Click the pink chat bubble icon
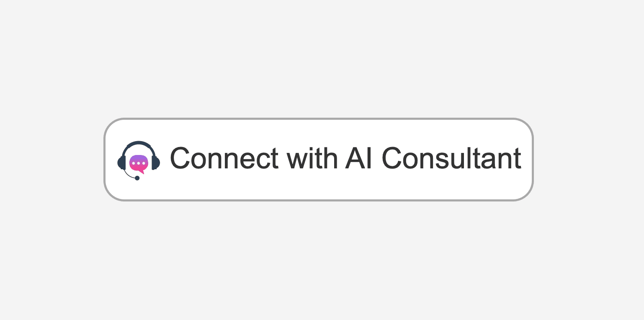644x320 pixels. point(138,162)
